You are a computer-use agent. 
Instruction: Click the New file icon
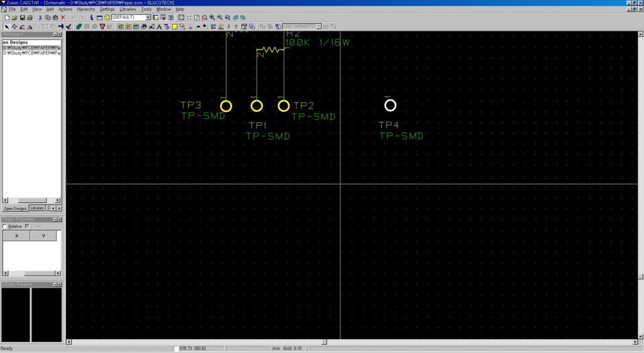click(7, 18)
